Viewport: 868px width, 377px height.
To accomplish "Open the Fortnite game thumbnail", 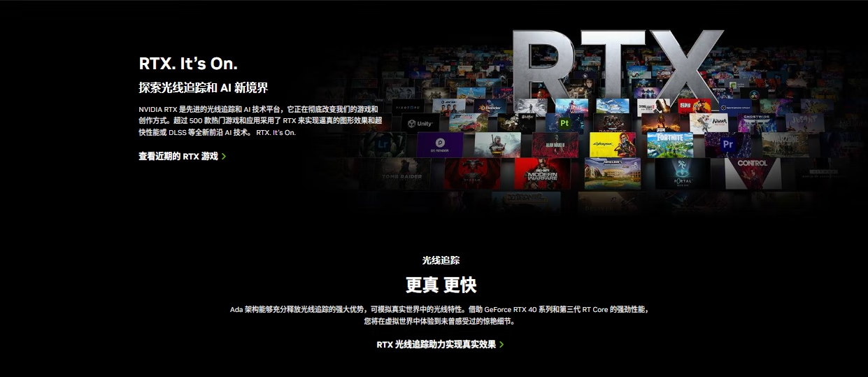I will click(669, 144).
